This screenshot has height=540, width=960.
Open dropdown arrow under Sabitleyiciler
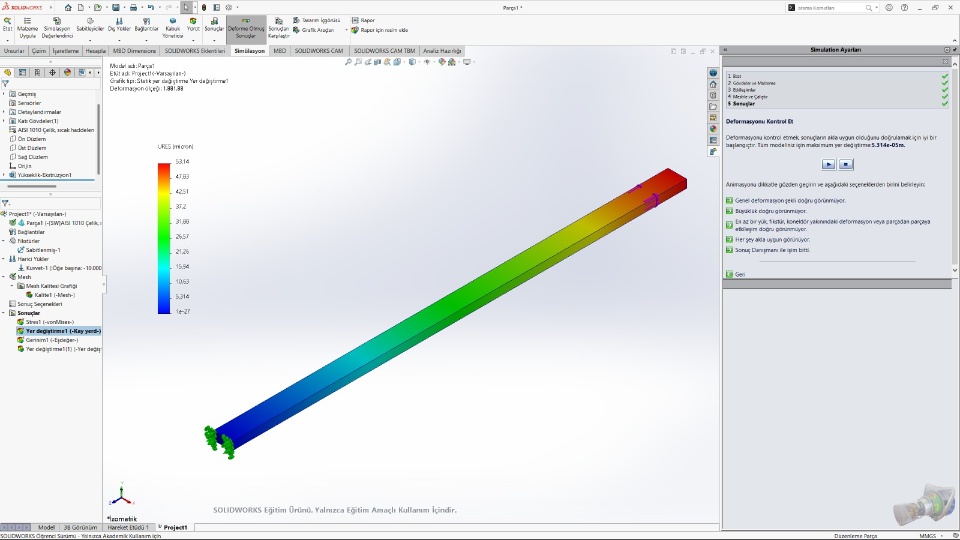pyautogui.click(x=90, y=40)
